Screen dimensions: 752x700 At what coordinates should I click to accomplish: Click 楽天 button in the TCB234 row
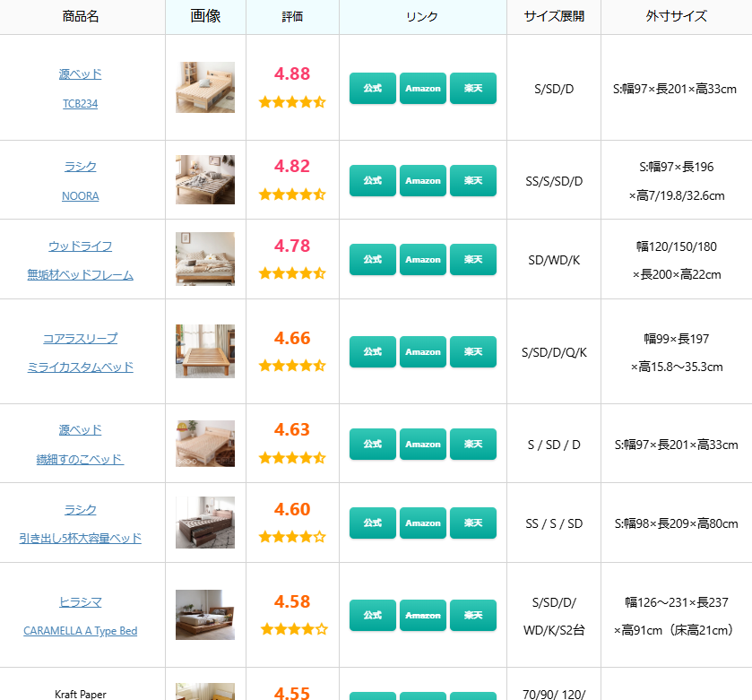(473, 88)
